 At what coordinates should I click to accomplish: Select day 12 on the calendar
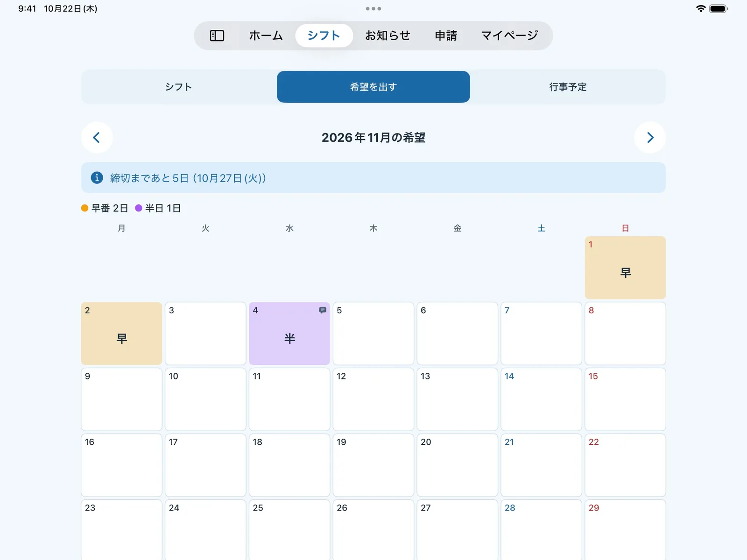[373, 399]
